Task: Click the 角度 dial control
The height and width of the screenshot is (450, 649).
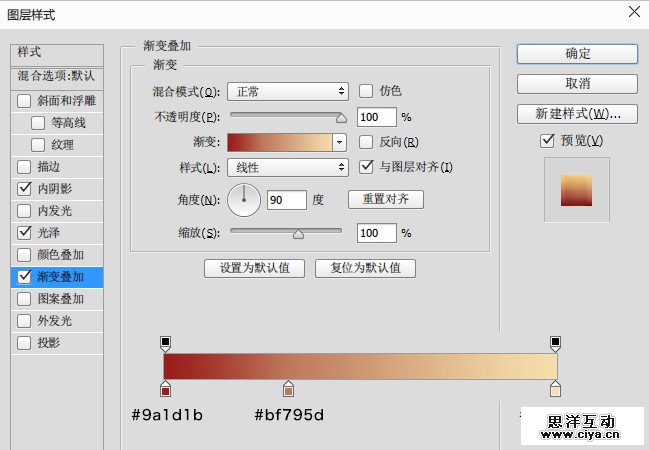Action: tap(244, 200)
